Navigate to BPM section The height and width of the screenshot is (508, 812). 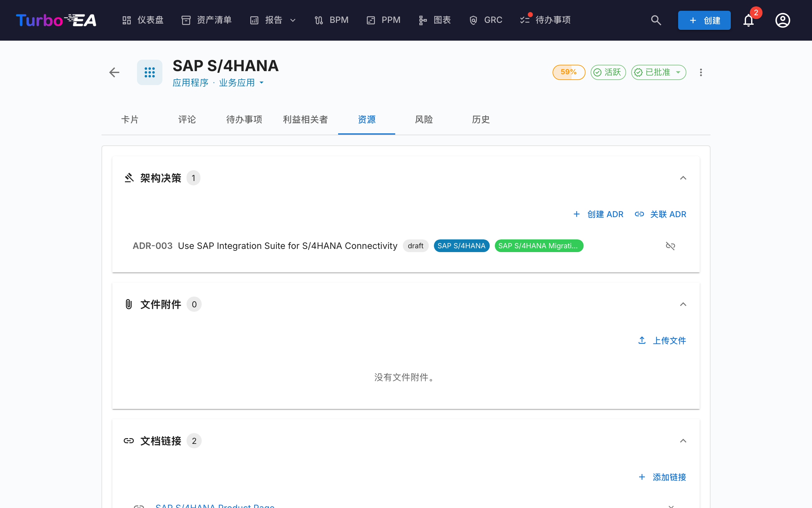pyautogui.click(x=331, y=20)
